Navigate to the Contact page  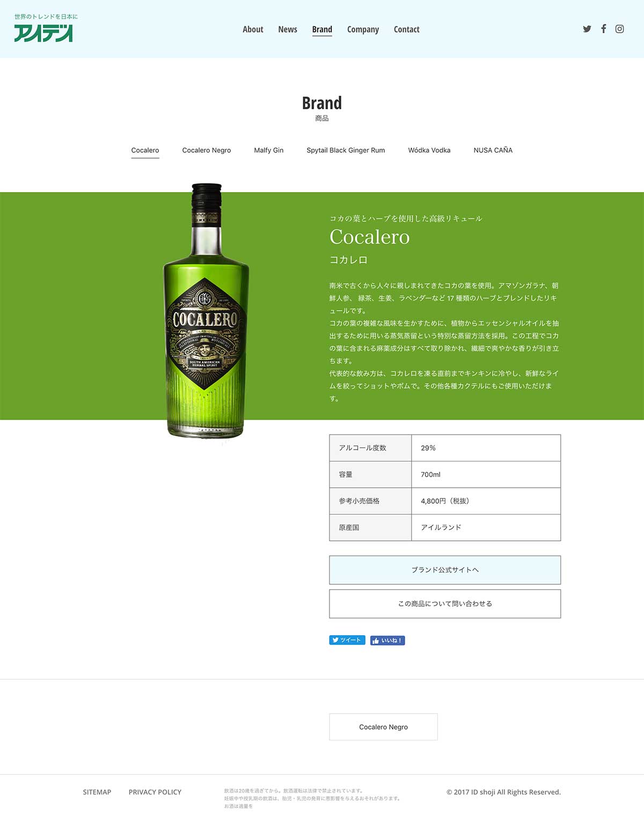[x=407, y=30]
